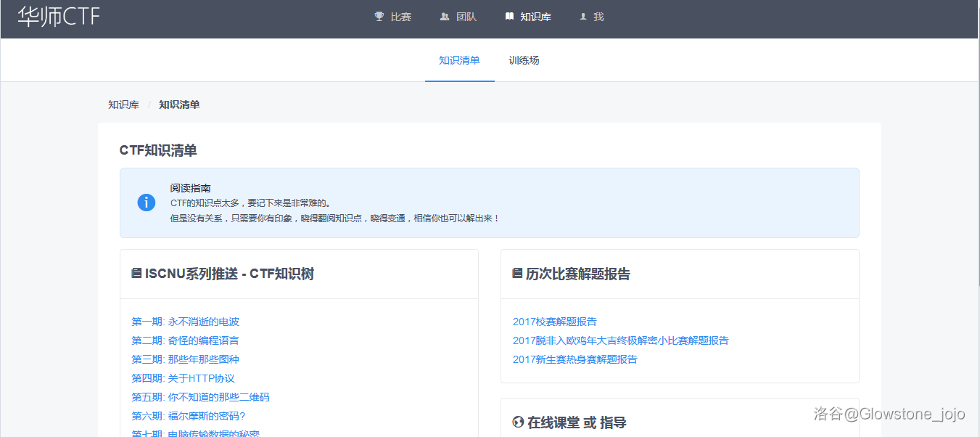Click the team/people icon beside 团队
This screenshot has height=437, width=980.
[445, 16]
